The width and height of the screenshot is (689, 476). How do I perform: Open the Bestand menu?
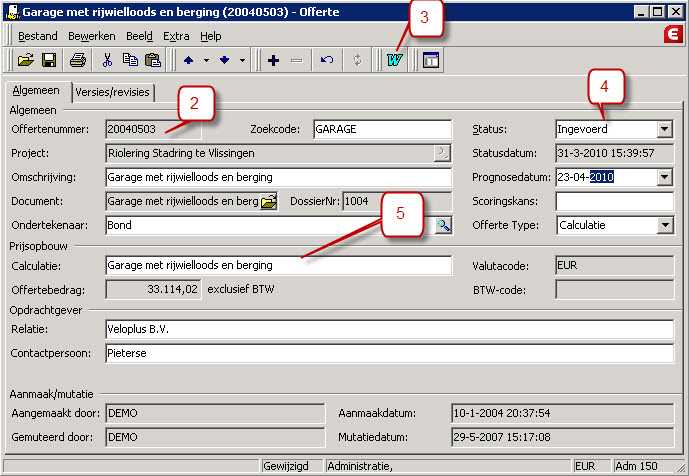[x=38, y=36]
